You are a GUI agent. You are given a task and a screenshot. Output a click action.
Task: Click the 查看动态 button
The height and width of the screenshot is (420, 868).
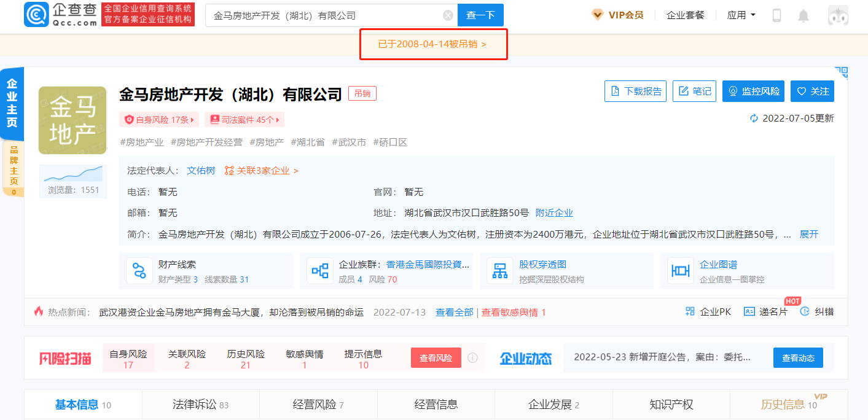(798, 358)
